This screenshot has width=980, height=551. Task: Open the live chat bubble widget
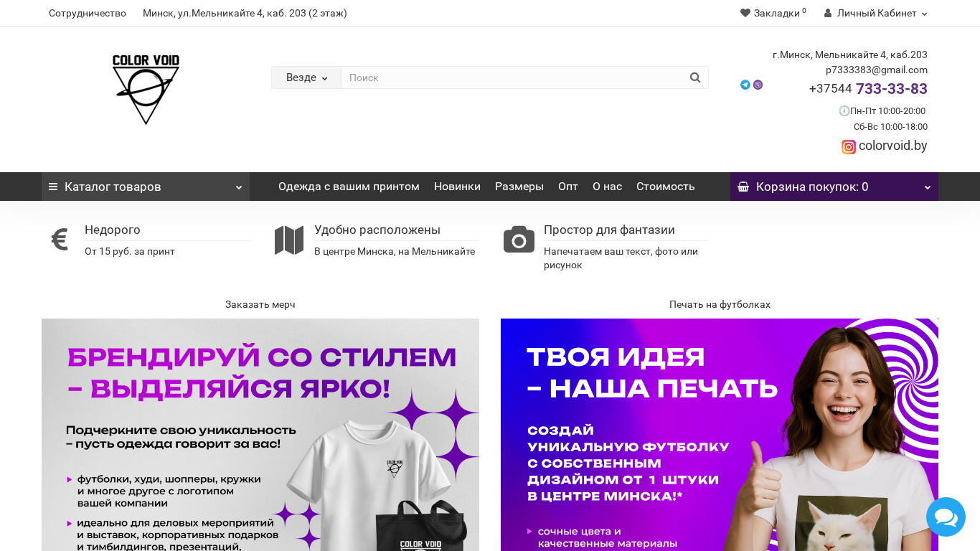[x=946, y=517]
